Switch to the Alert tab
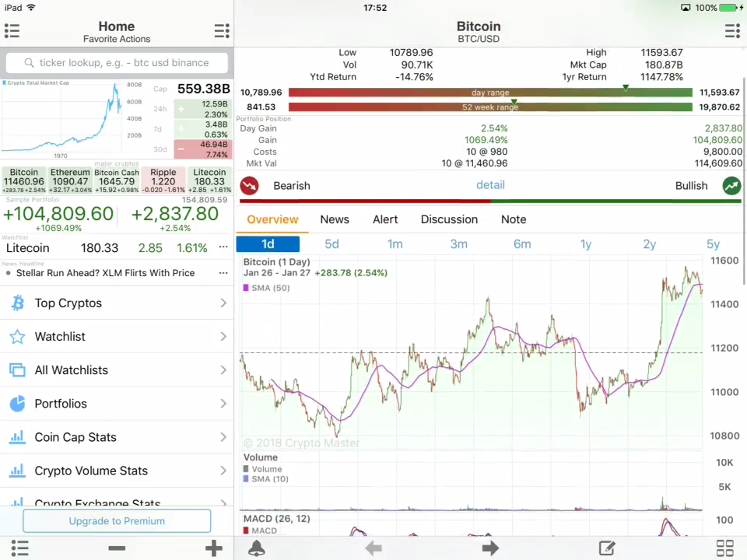Viewport: 747px width, 560px height. pyautogui.click(x=385, y=219)
